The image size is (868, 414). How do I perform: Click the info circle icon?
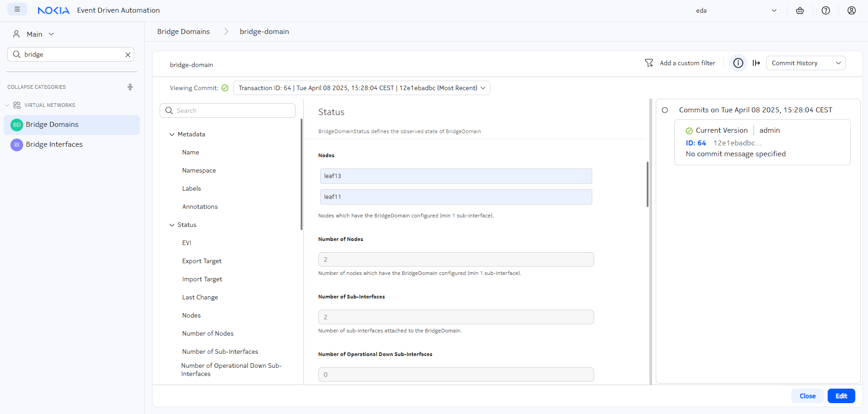[x=738, y=63]
